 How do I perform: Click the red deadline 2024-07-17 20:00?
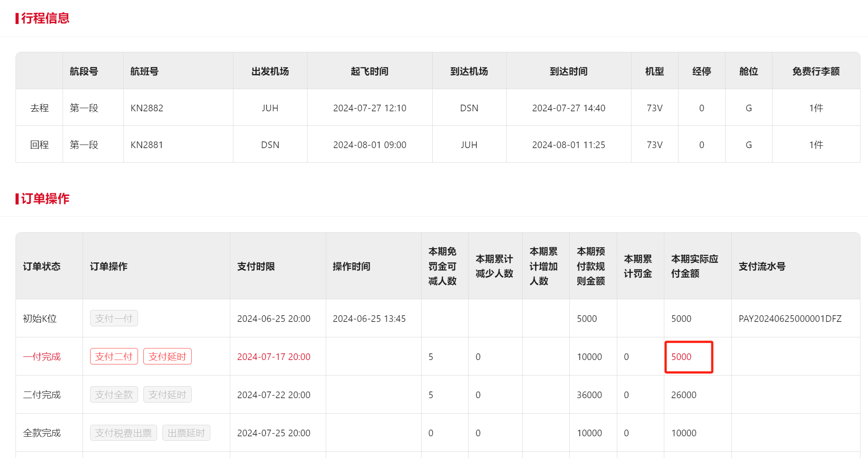[274, 357]
